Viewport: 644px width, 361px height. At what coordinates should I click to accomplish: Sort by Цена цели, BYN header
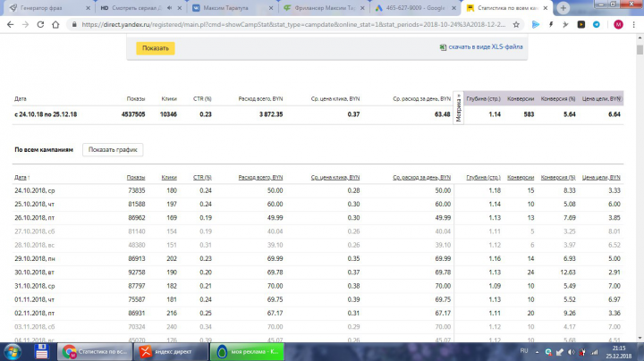click(601, 177)
